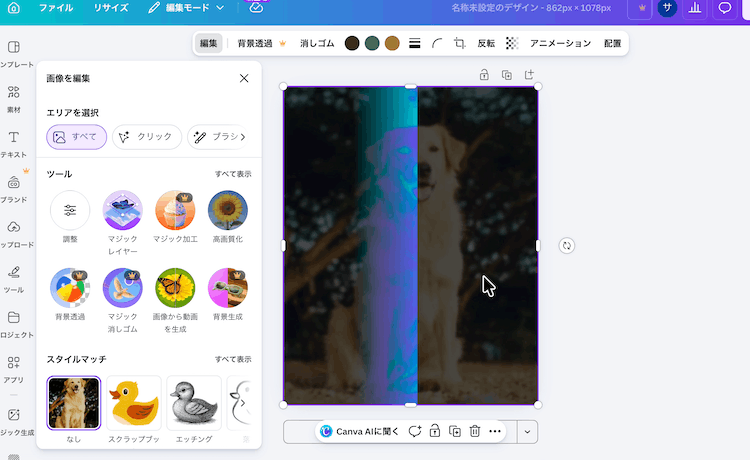Pick the dark green color swatch

372,44
